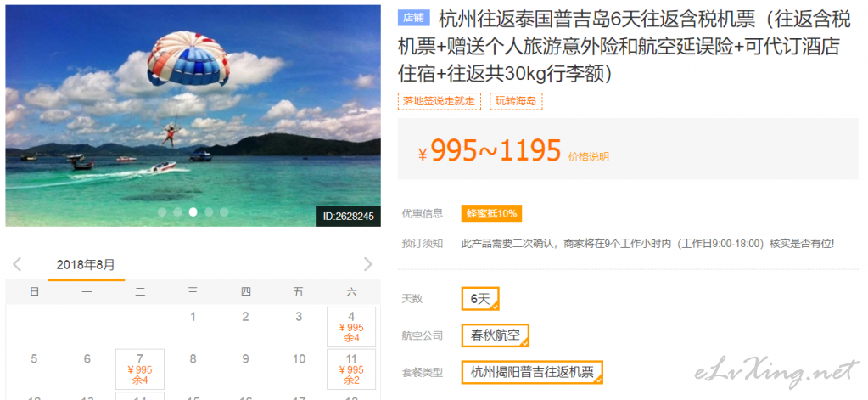Select fifth carousel dot on photo
868x400 pixels.
(x=224, y=211)
